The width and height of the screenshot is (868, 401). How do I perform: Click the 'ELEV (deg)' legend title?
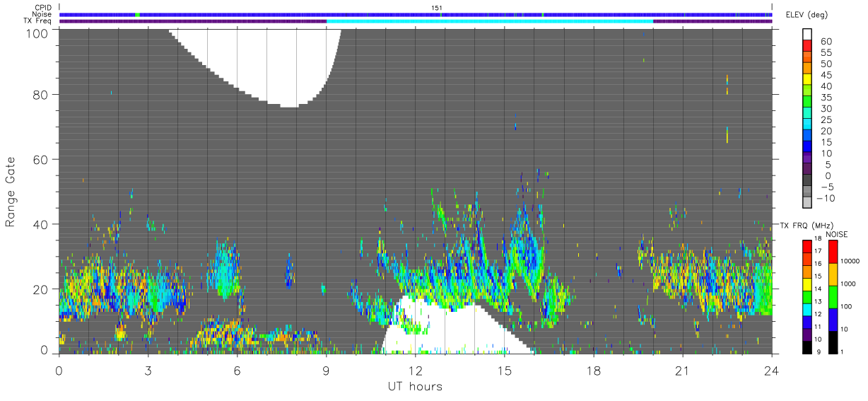point(807,15)
